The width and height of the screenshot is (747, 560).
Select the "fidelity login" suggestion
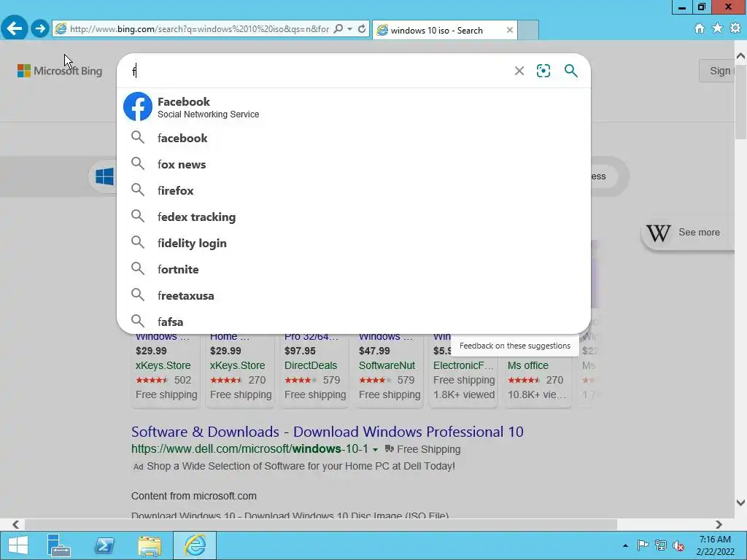[x=354, y=243]
